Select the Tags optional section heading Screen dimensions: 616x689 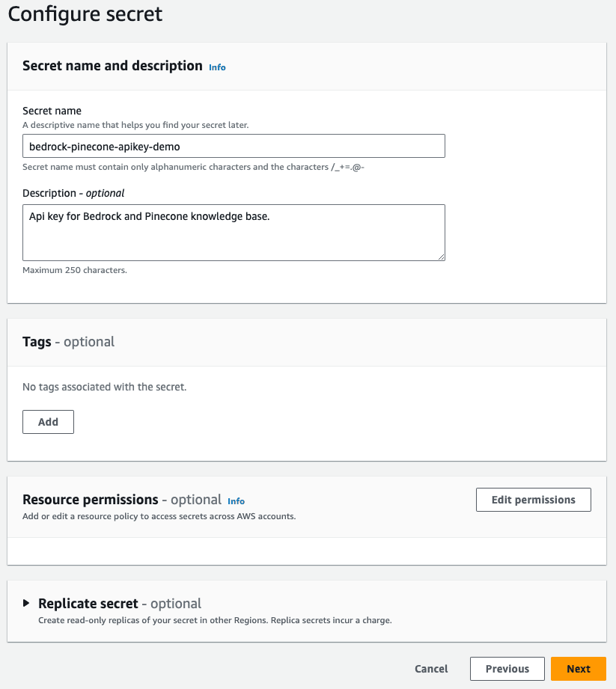[68, 342]
